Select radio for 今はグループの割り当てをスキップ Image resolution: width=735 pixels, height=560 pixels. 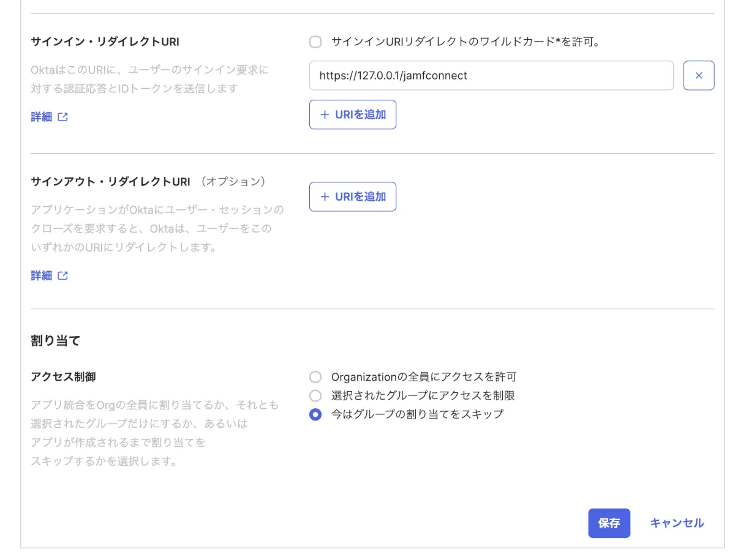click(x=315, y=414)
